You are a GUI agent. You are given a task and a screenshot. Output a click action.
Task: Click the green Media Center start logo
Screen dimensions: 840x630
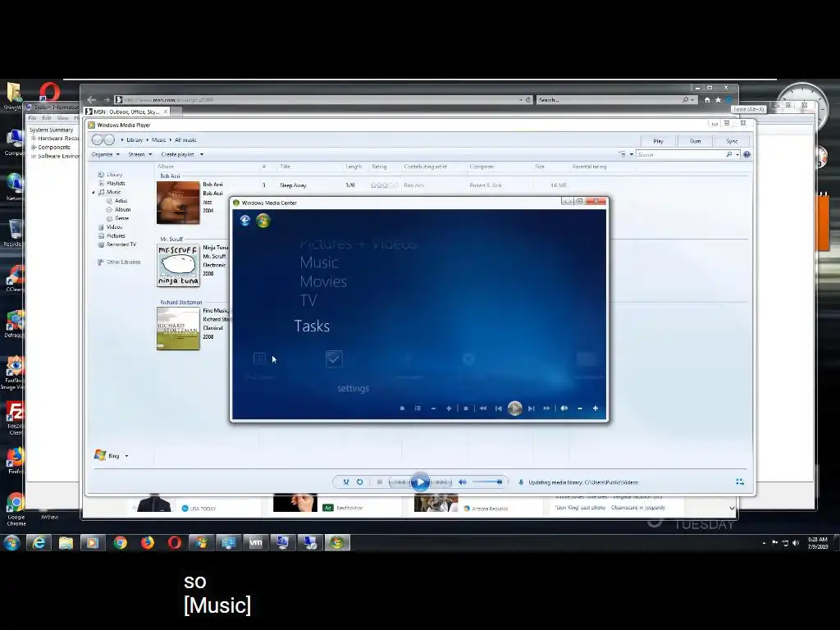coord(263,220)
